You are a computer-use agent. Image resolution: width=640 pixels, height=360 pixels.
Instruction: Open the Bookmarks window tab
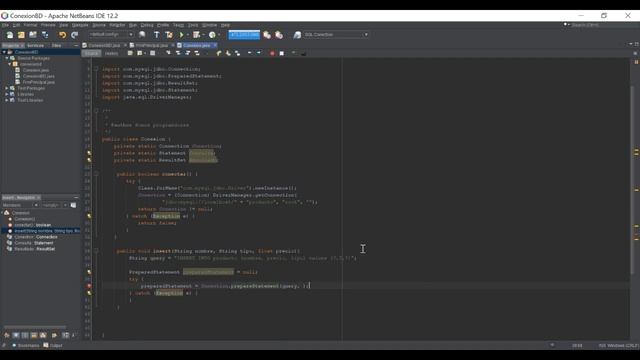(x=25, y=345)
